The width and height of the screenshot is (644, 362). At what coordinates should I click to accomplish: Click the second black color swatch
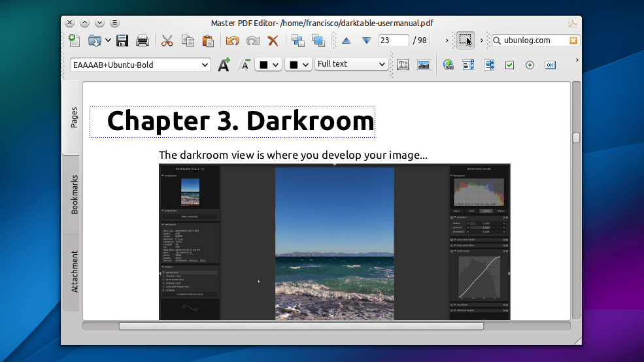(294, 65)
